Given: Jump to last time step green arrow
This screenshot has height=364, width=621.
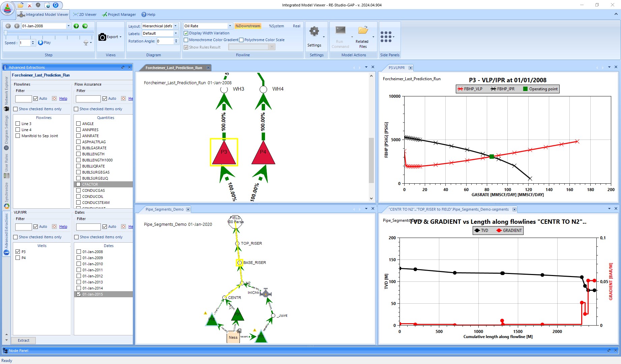Looking at the screenshot, I should click(x=85, y=26).
